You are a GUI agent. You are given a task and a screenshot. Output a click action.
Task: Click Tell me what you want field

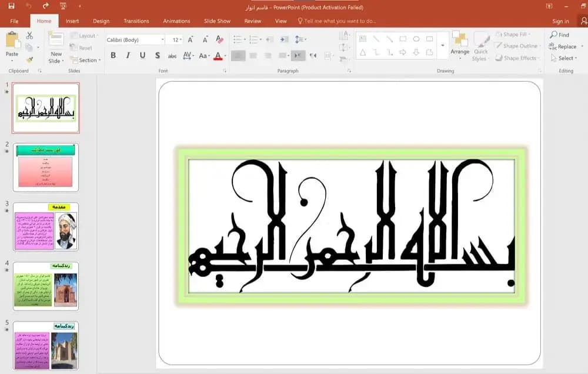tap(337, 21)
